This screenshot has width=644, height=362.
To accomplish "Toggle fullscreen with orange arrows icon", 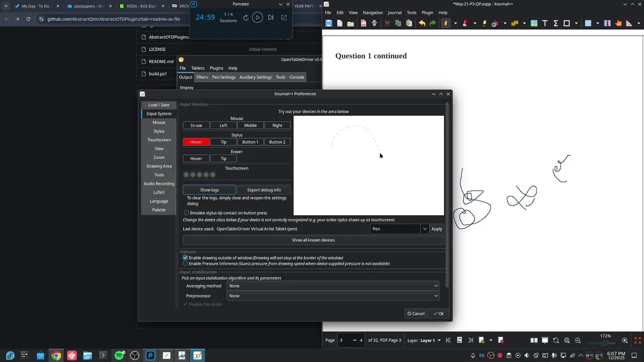I will click(637, 340).
